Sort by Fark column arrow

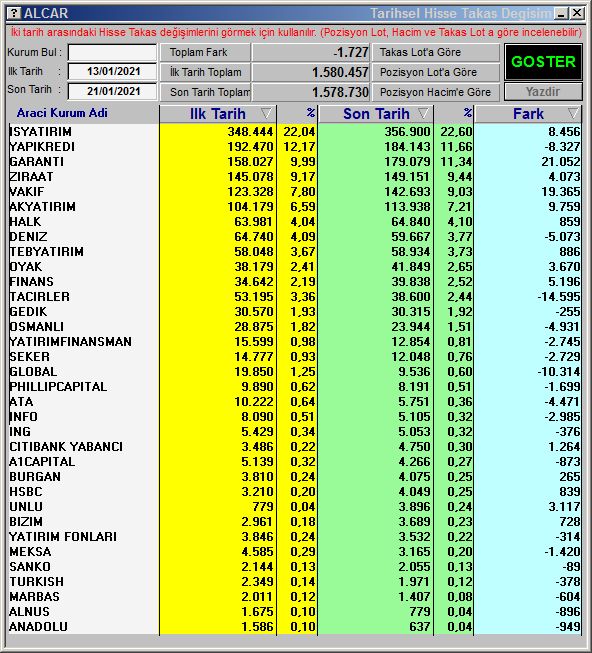pos(573,113)
